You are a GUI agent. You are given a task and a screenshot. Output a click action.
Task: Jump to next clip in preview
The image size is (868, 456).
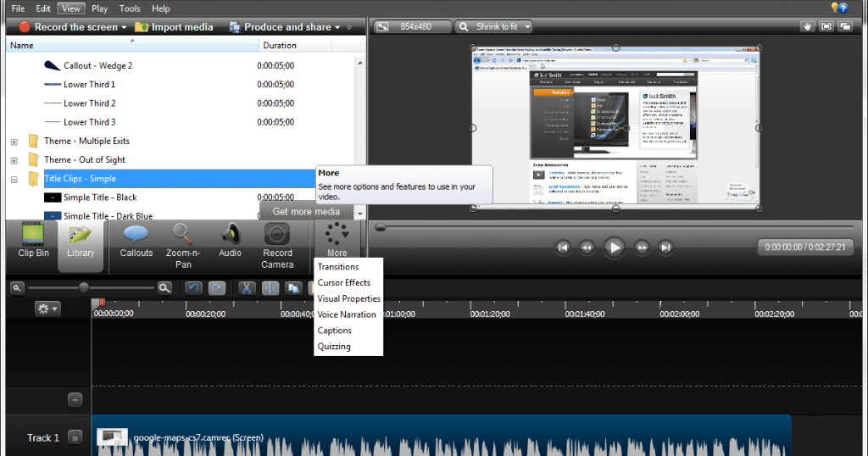pyautogui.click(x=666, y=247)
